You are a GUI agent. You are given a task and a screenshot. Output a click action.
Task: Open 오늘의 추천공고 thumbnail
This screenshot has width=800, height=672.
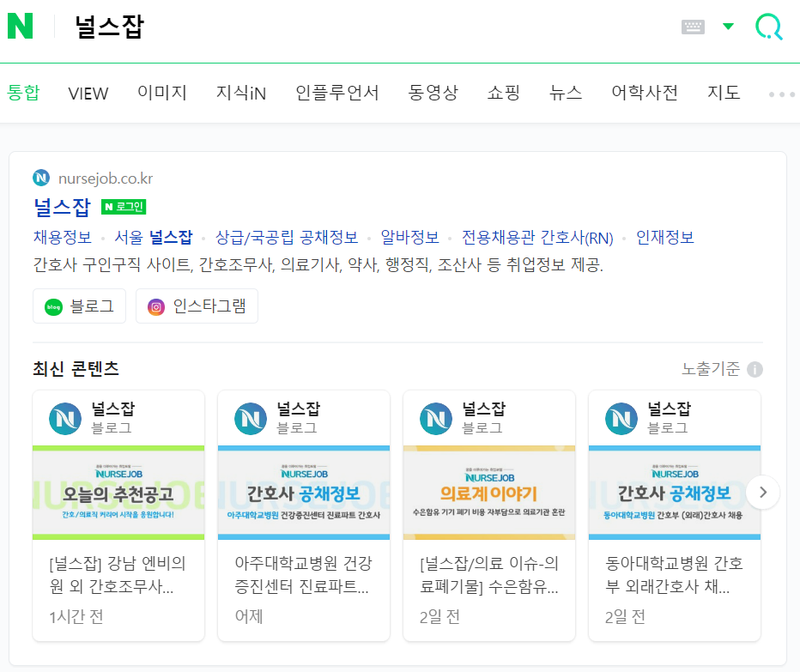[118, 493]
